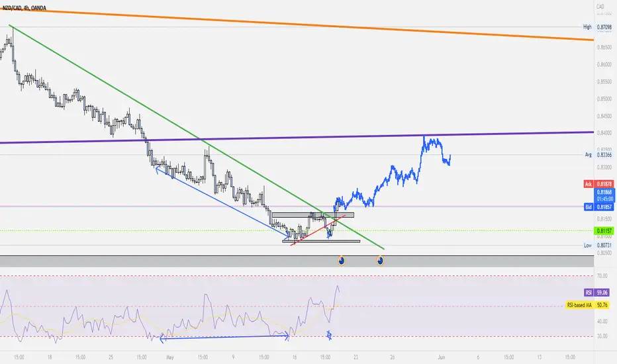Image resolution: width=617 pixels, height=364 pixels.
Task: Select the High 0.87098 price label
Action: pos(598,26)
